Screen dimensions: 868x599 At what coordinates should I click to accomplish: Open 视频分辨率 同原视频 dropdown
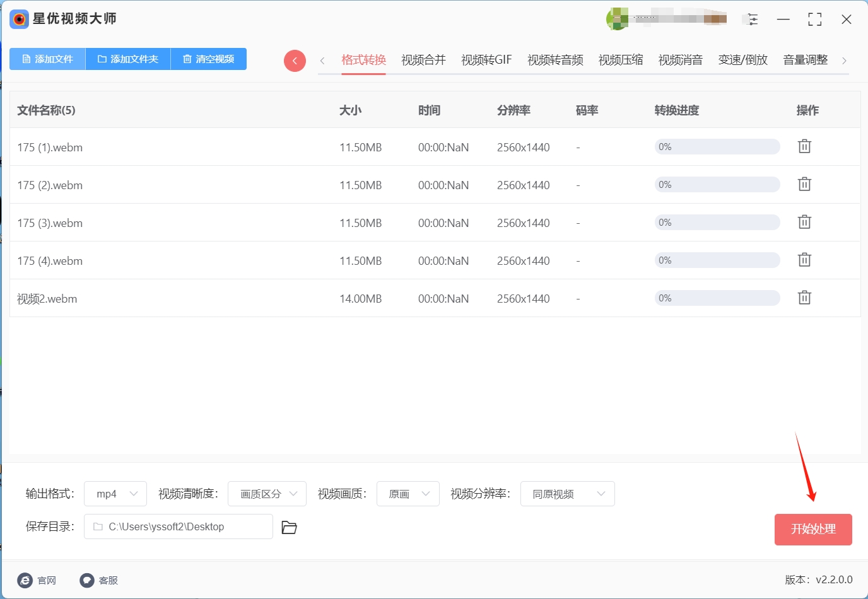point(568,494)
